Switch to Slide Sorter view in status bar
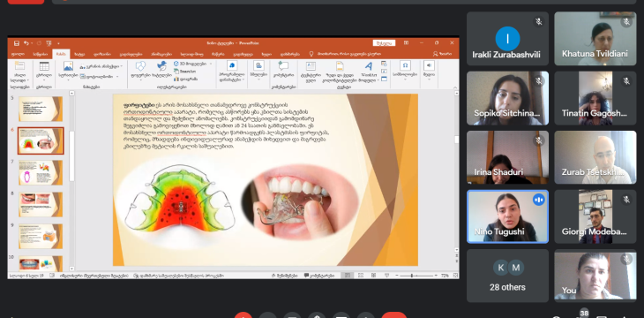 361,276
